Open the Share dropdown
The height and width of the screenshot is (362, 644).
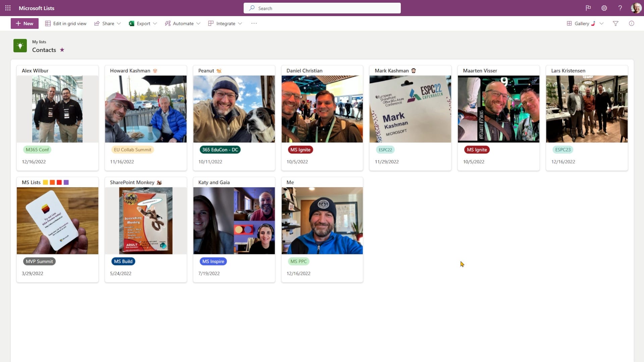(x=107, y=23)
